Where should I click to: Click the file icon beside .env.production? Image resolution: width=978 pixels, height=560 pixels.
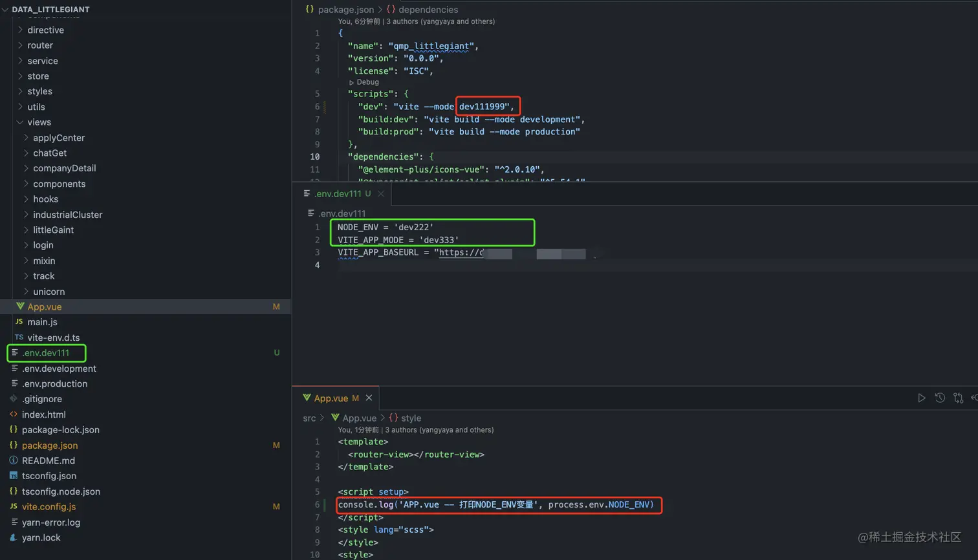tap(15, 383)
